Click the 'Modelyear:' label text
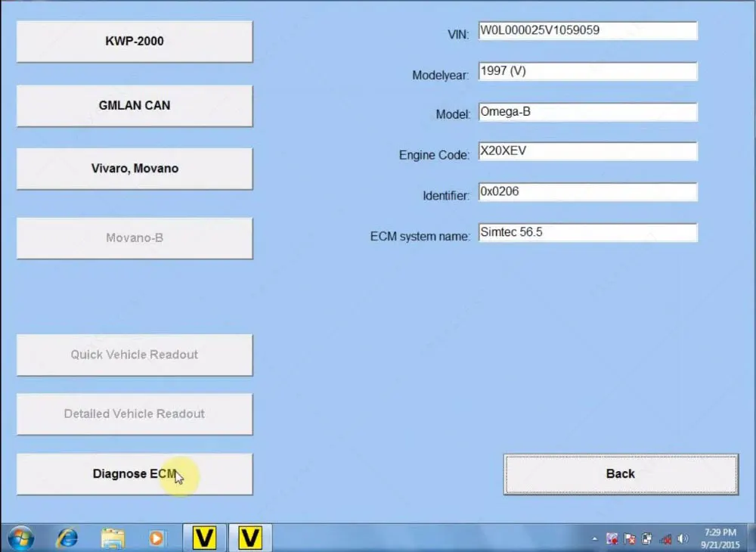756x552 pixels. [440, 75]
